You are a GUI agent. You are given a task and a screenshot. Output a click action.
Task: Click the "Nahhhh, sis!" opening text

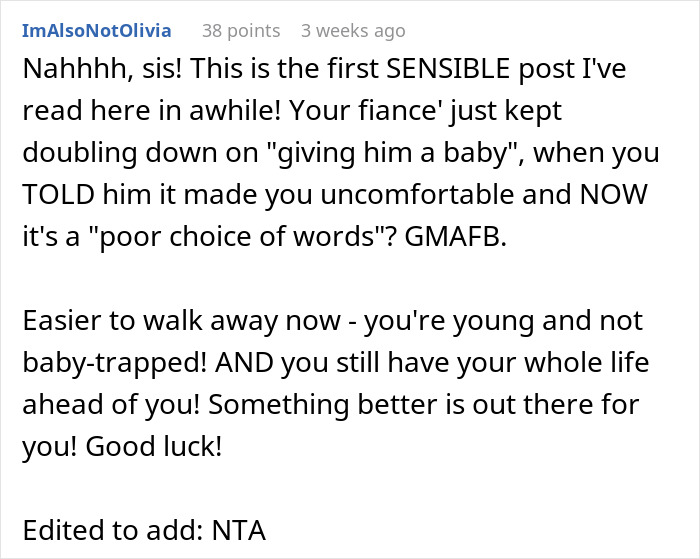(x=79, y=78)
